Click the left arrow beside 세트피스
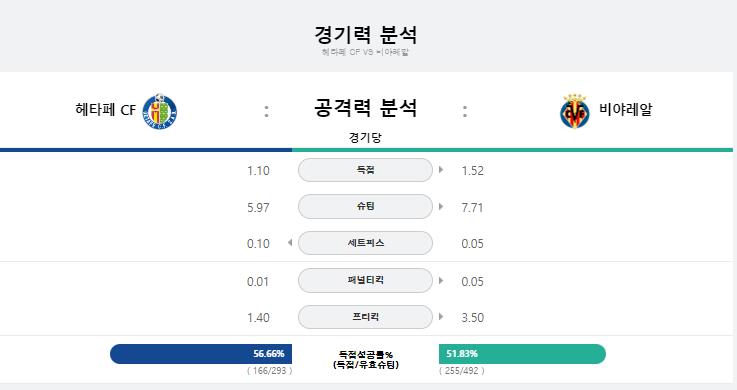The height and width of the screenshot is (390, 737). (x=290, y=242)
